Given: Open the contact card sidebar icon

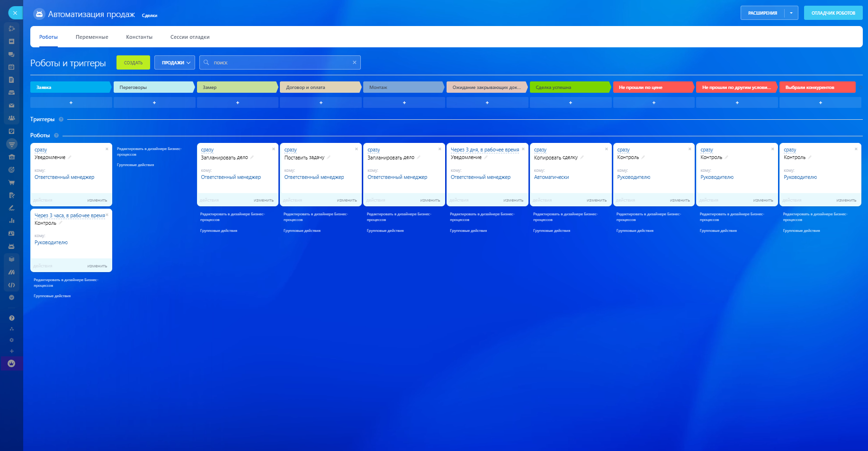Looking at the screenshot, I should (x=12, y=234).
